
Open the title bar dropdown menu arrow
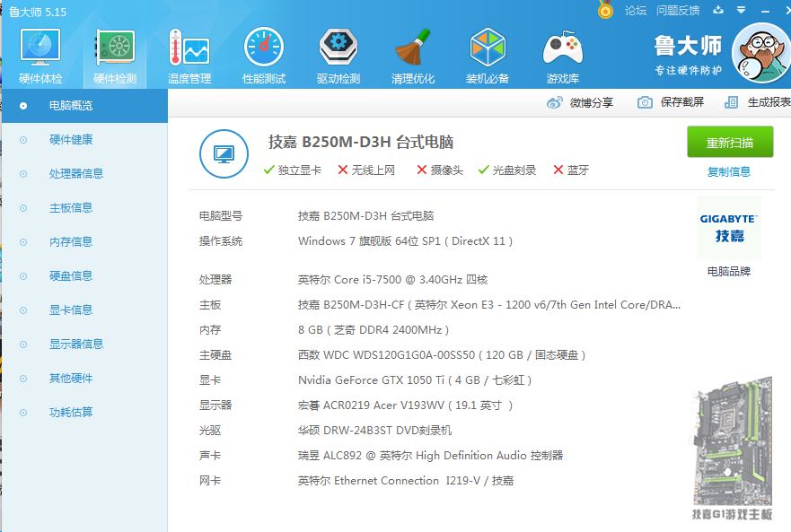pyautogui.click(x=741, y=10)
